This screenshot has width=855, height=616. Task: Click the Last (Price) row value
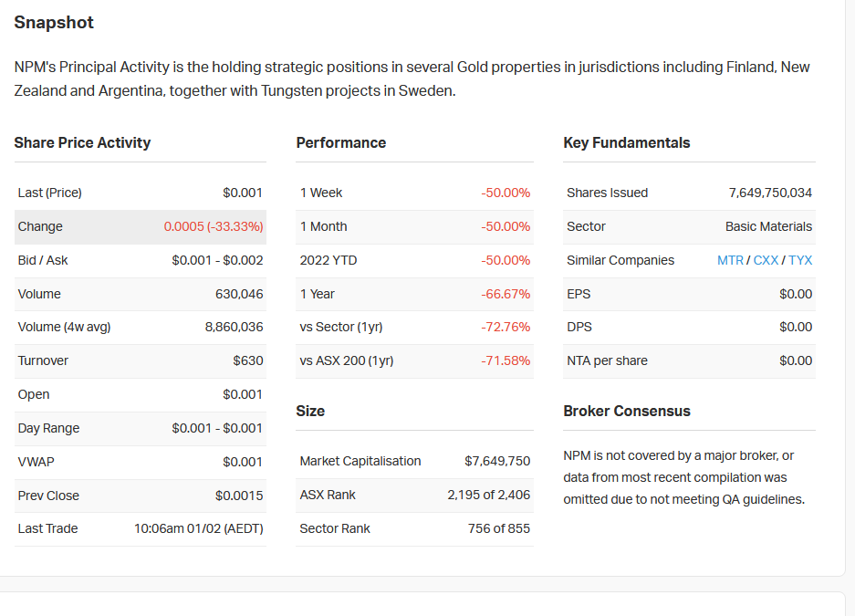point(243,193)
